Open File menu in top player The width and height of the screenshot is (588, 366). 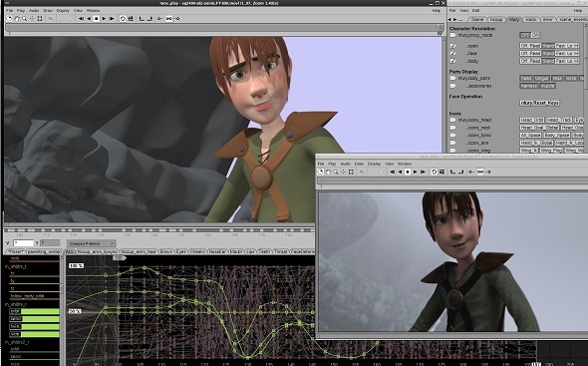9,11
